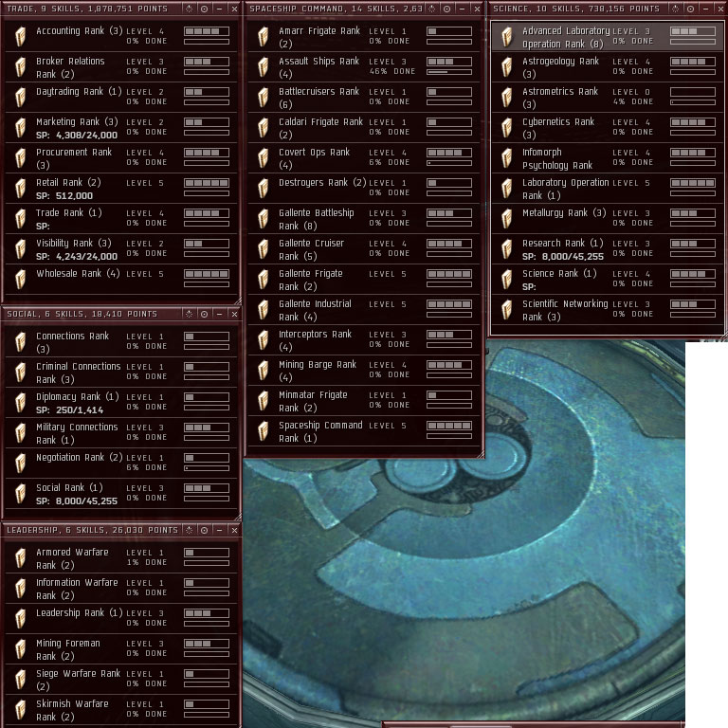Click the starburst icon in Social header

click(189, 315)
